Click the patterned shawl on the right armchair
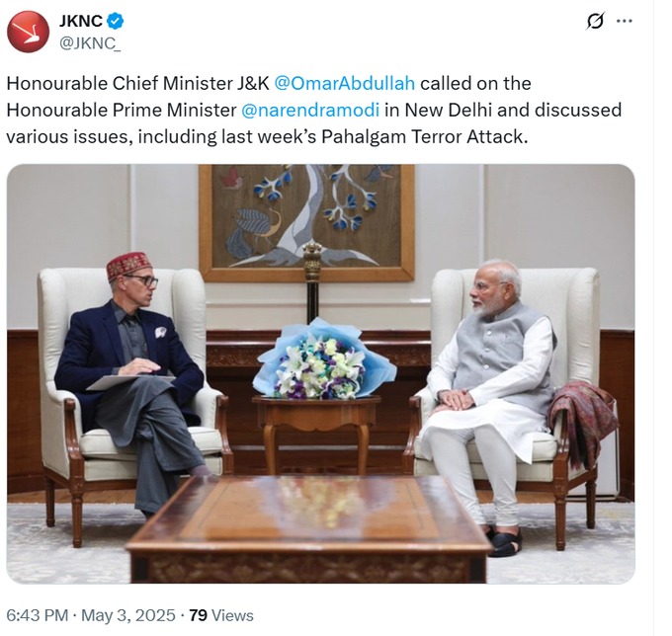This screenshot has width=672, height=636. [x=583, y=423]
